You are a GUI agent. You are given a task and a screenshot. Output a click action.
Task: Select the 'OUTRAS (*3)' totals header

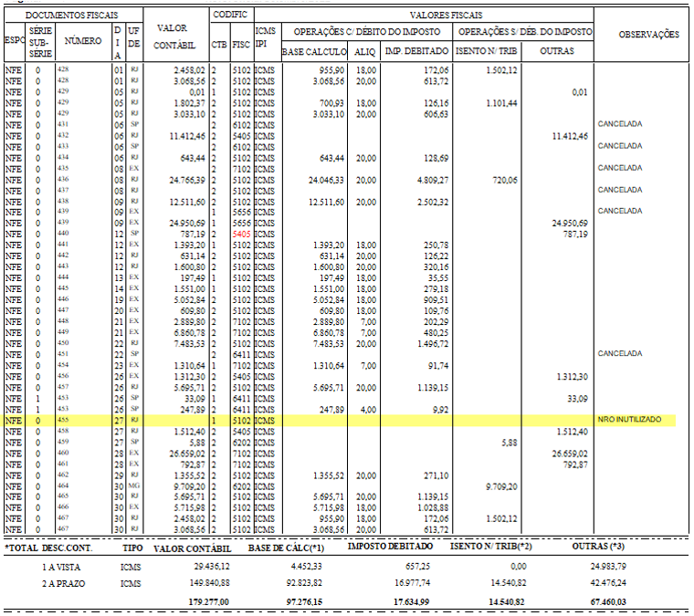click(x=598, y=547)
